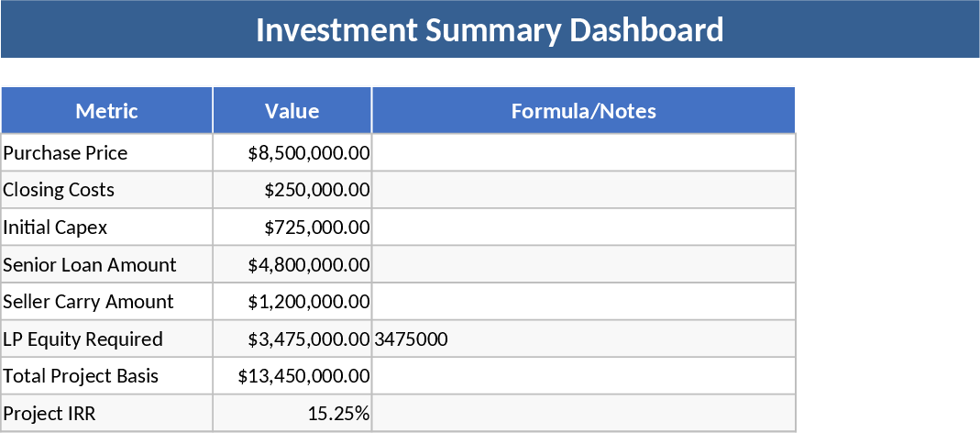Click the empty notes cell for Purchase Price
Image resolution: width=980 pixels, height=433 pixels.
[x=584, y=152]
